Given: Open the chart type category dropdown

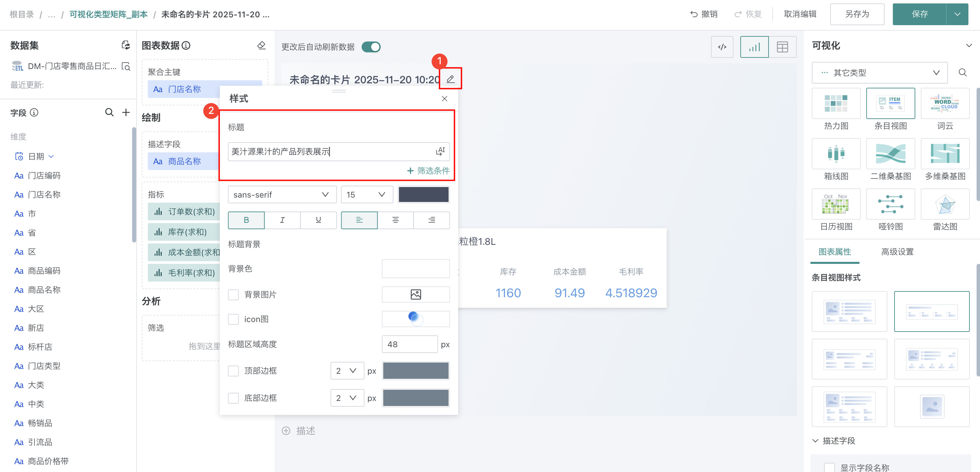Looking at the screenshot, I should (879, 72).
